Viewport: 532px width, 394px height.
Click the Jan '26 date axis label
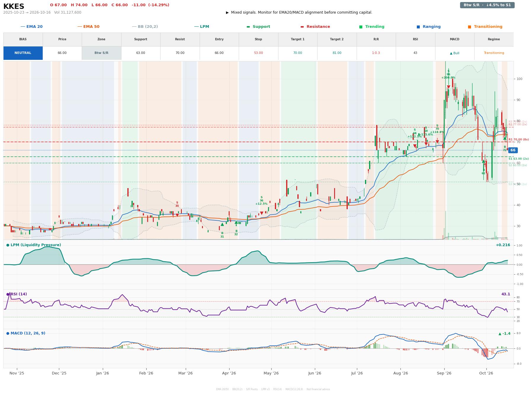pos(102,373)
